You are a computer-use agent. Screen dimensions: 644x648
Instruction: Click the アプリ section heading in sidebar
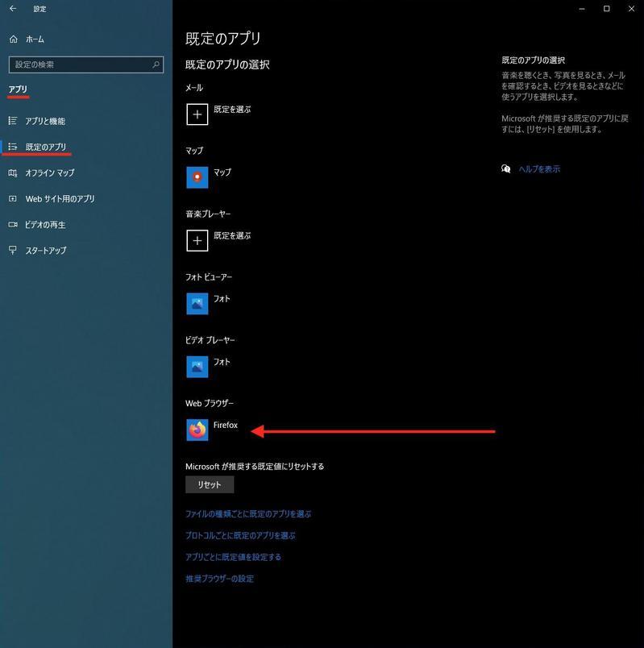click(18, 89)
